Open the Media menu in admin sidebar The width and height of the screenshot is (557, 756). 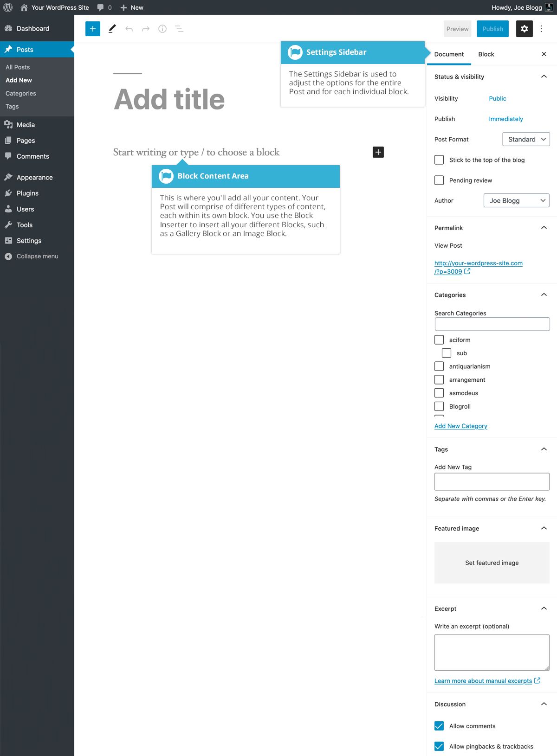(x=26, y=125)
